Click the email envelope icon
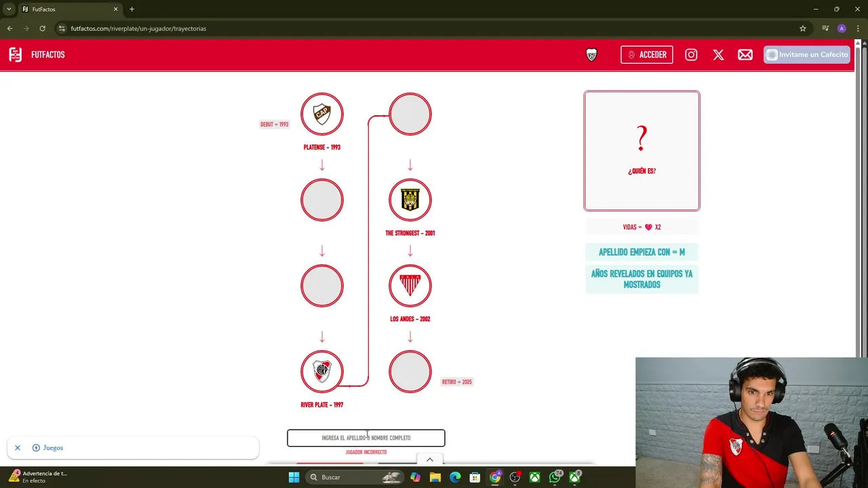Viewport: 868px width, 488px height. [745, 55]
